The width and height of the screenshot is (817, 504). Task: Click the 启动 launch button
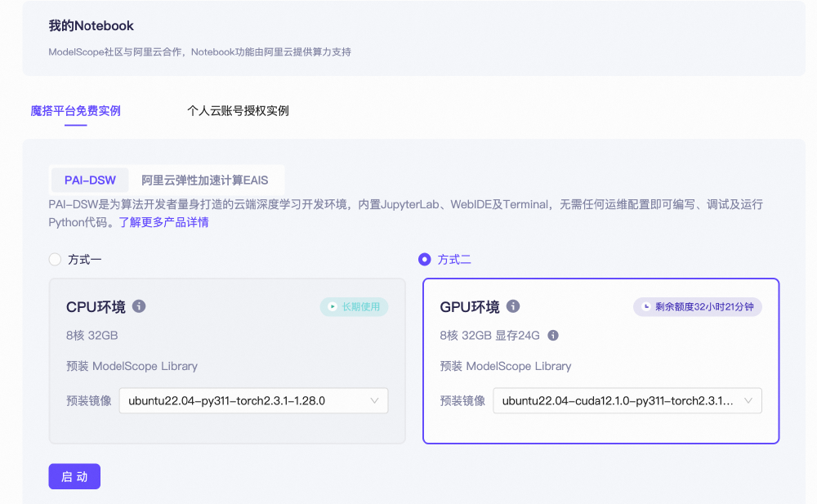(x=74, y=476)
